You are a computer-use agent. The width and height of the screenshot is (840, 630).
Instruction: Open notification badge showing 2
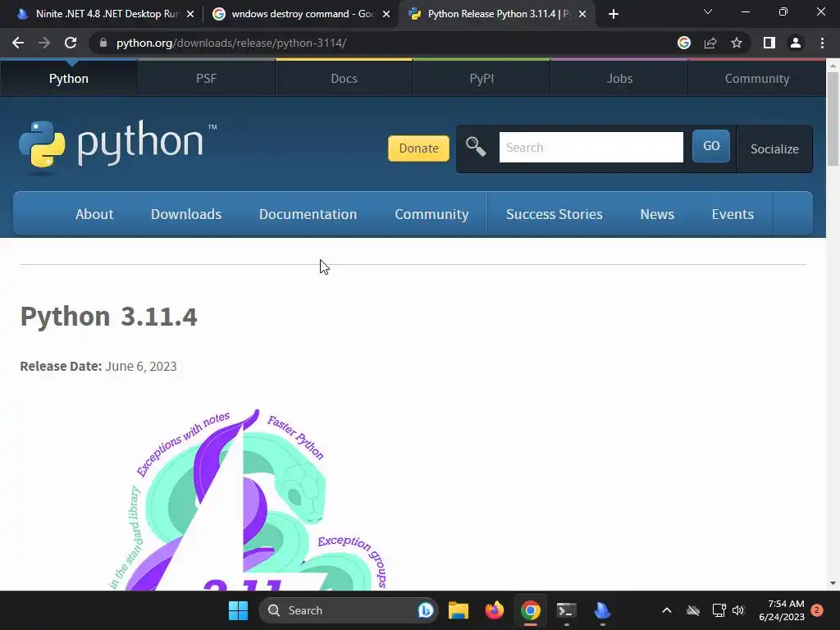click(817, 610)
